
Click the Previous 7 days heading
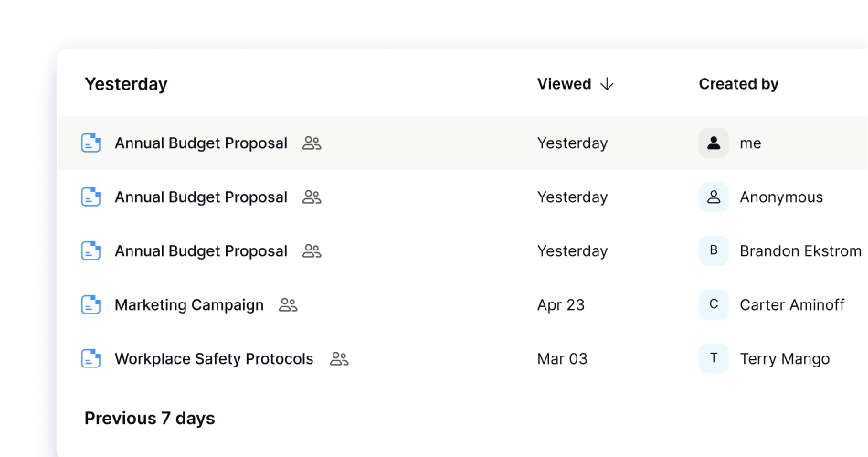click(150, 419)
